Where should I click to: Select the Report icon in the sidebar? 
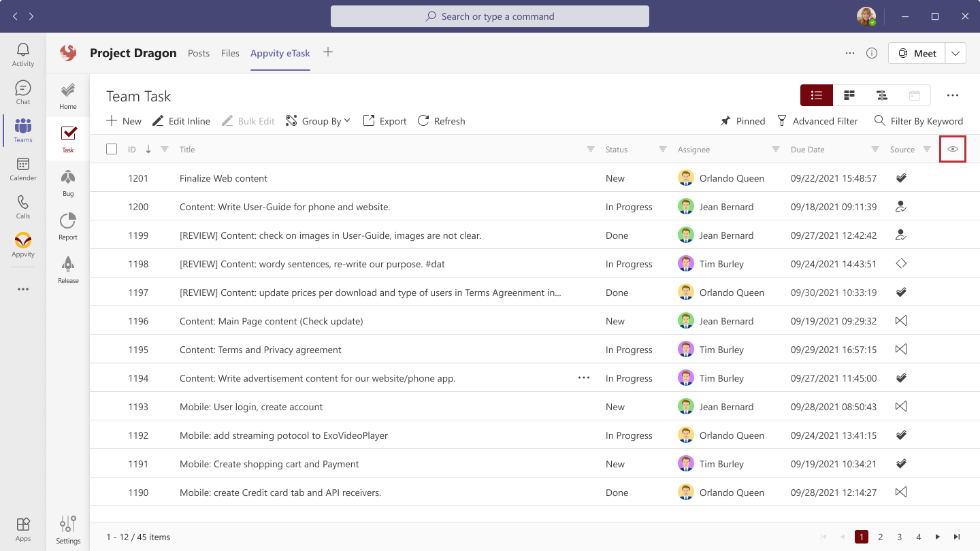tap(67, 226)
